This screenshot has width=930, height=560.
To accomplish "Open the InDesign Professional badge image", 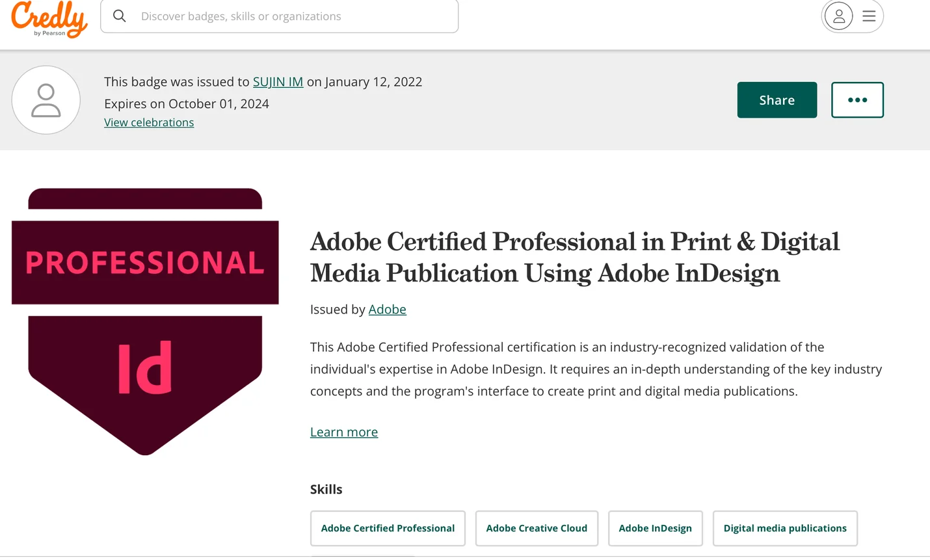I will 145,322.
